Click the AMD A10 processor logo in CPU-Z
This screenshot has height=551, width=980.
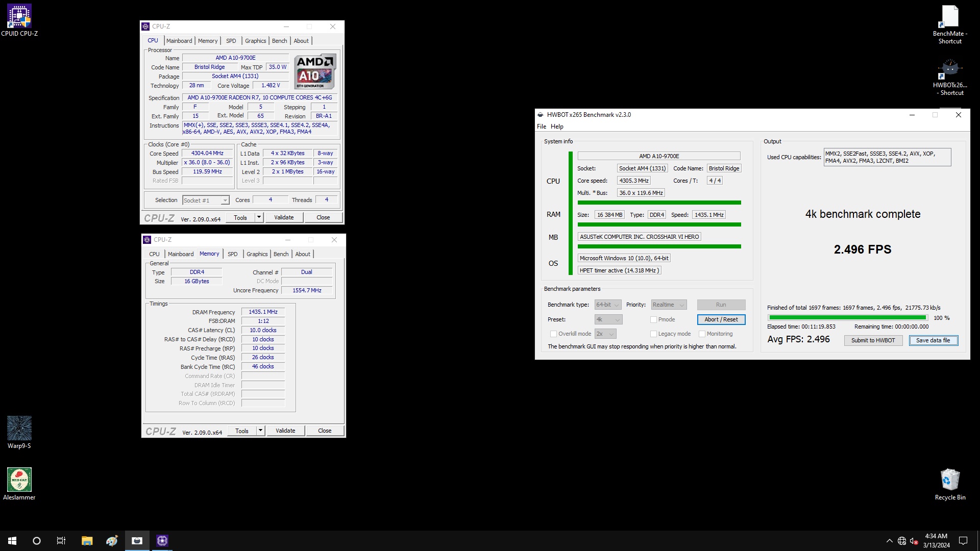pos(315,71)
